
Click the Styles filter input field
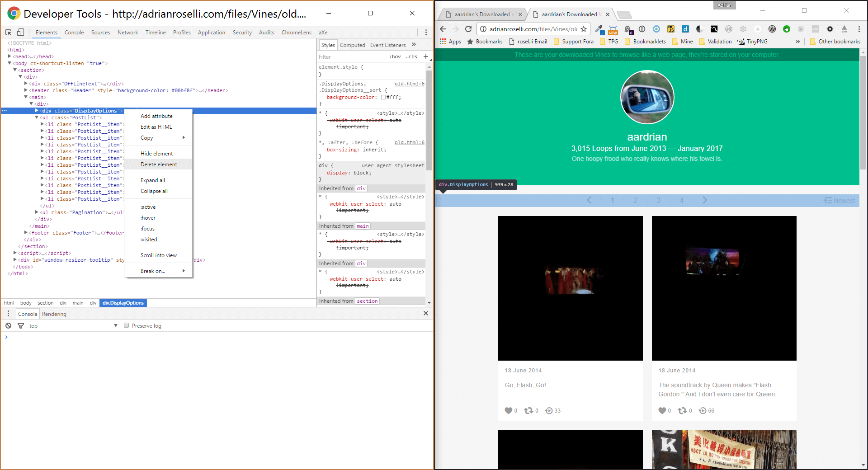click(x=352, y=56)
